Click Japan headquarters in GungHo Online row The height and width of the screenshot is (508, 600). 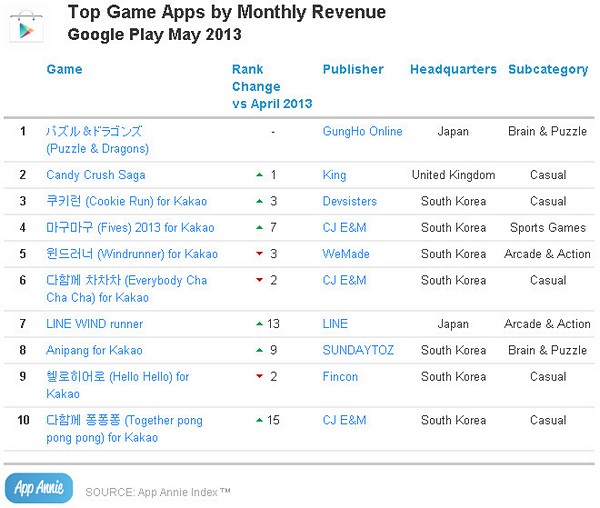tap(453, 132)
